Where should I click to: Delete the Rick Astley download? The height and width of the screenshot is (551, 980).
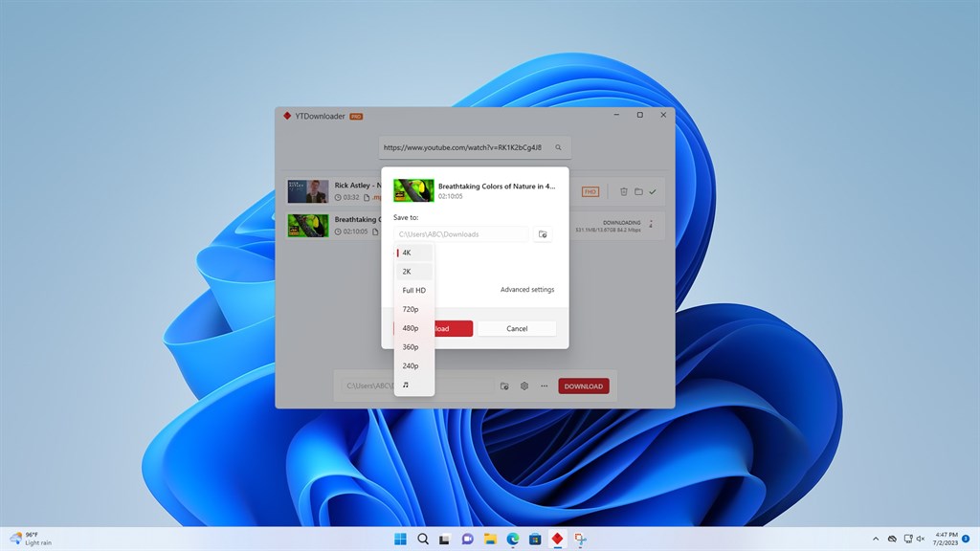point(623,191)
